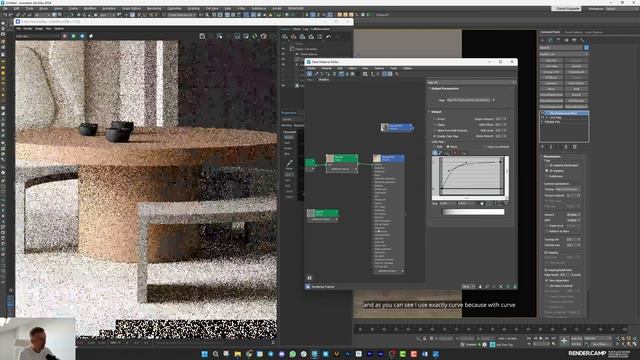Click Delete Selected in the Slate Material Editor toolbar
The width and height of the screenshot is (640, 360).
coord(334,74)
